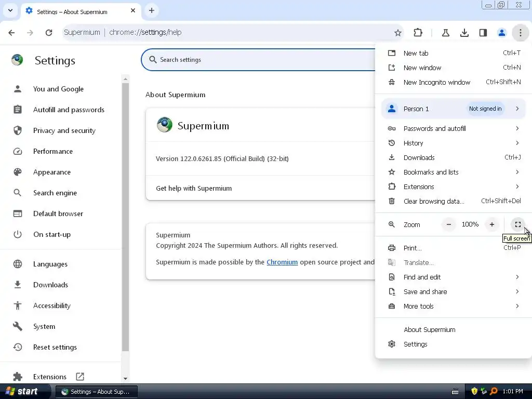Image resolution: width=532 pixels, height=399 pixels.
Task: Open About Supermium from the menu
Action: click(x=454, y=329)
